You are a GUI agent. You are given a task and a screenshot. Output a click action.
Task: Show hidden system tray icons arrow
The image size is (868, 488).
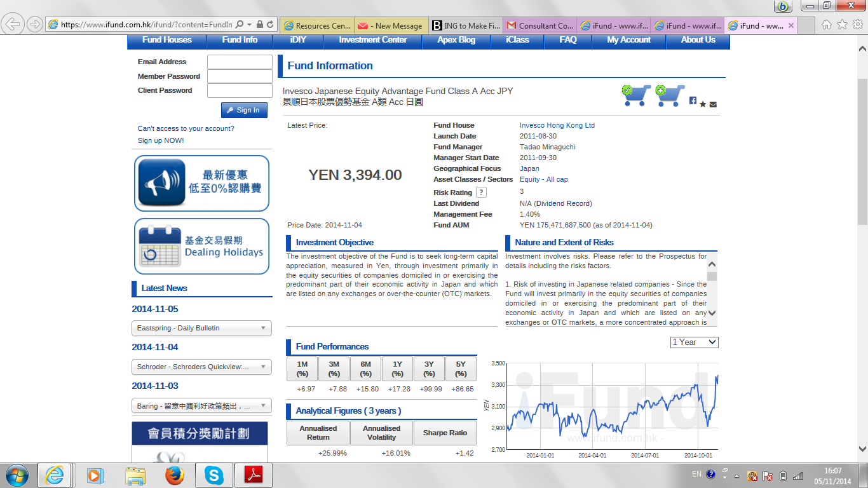tap(737, 475)
